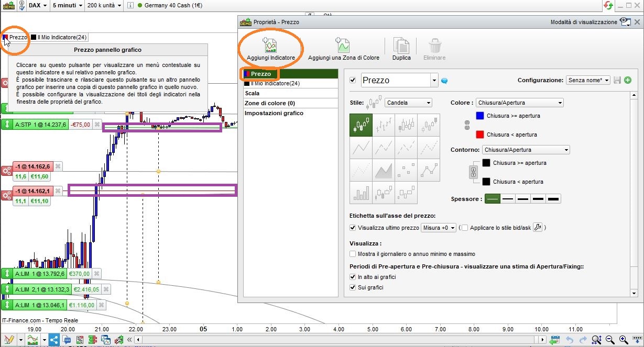Viewport: 644px width, 347px height.
Task: Select the histogram chart style tile
Action: point(361,193)
